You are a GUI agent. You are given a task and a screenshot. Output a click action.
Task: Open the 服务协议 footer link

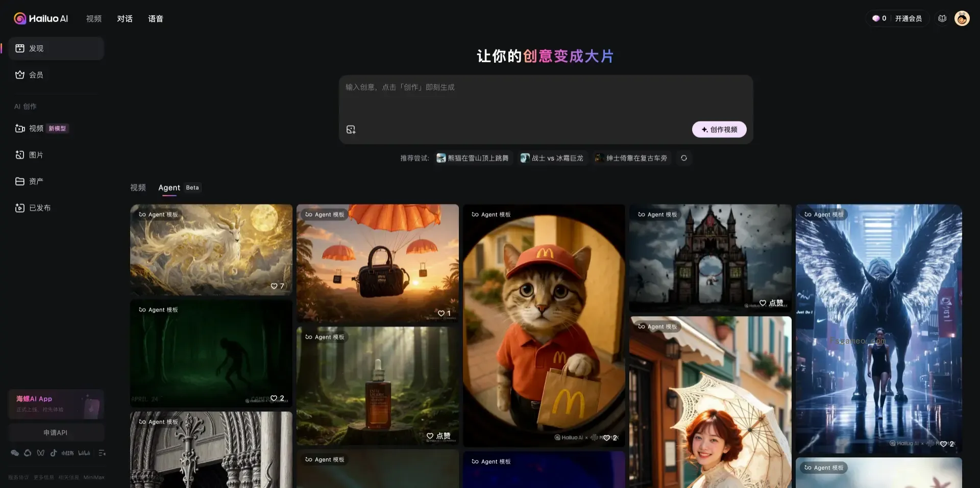[x=18, y=477]
